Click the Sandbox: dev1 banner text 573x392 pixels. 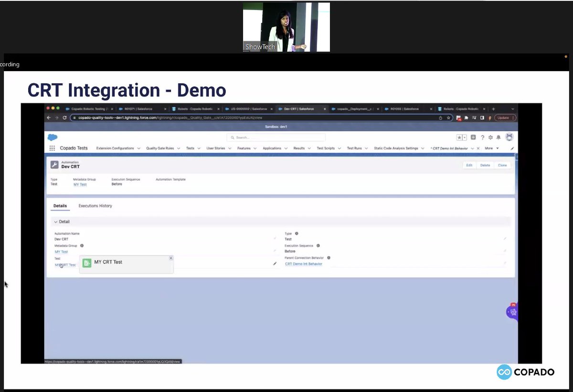(x=276, y=127)
